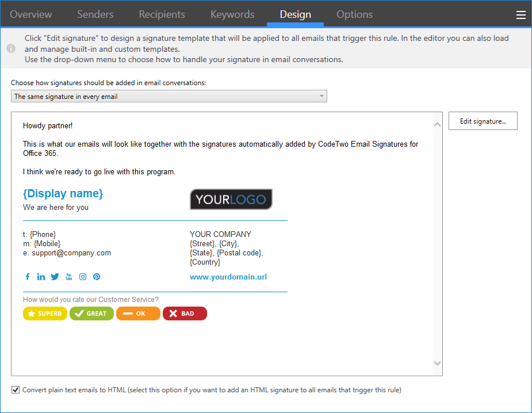Click the Twitter bird icon
Viewport: 532px width, 413px height.
tap(55, 277)
